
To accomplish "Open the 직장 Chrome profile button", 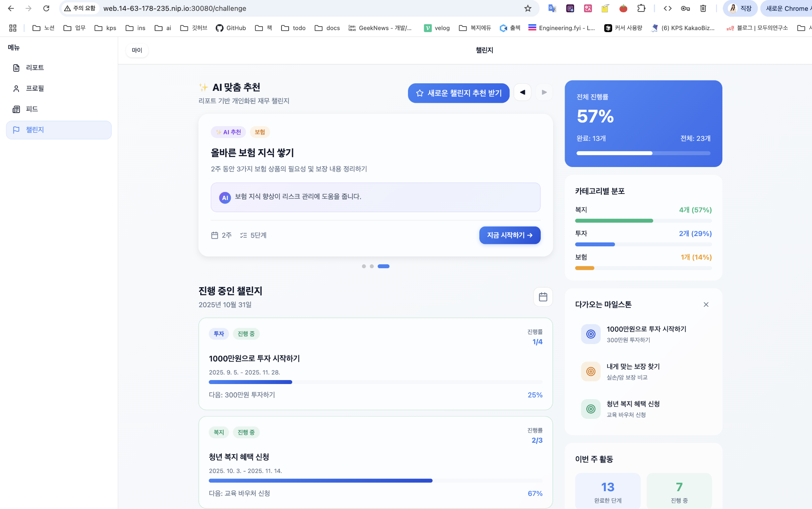I will click(740, 8).
